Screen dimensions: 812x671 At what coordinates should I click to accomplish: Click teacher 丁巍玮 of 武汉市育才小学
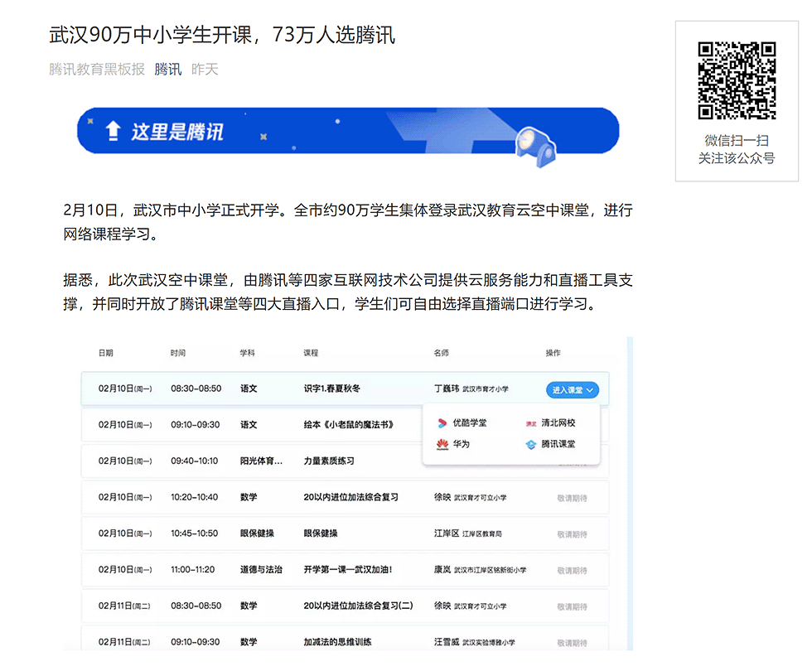pos(471,389)
